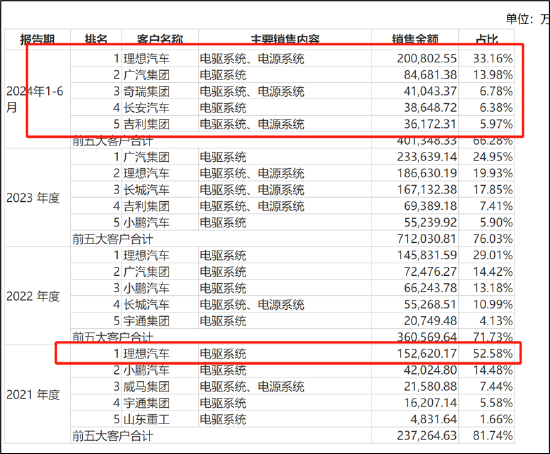Click sales amount 41,043.37
This screenshot has height=454, width=550.
pyautogui.click(x=430, y=91)
